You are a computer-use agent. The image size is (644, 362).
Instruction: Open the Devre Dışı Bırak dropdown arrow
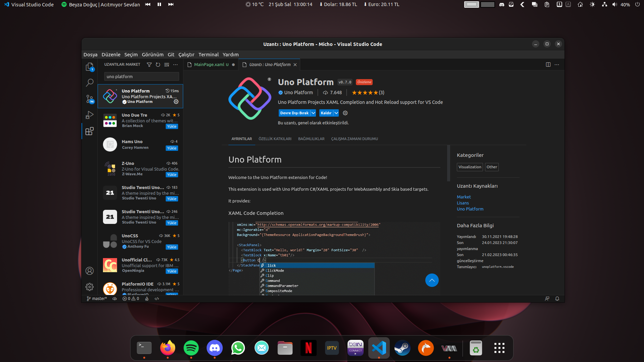click(x=313, y=113)
